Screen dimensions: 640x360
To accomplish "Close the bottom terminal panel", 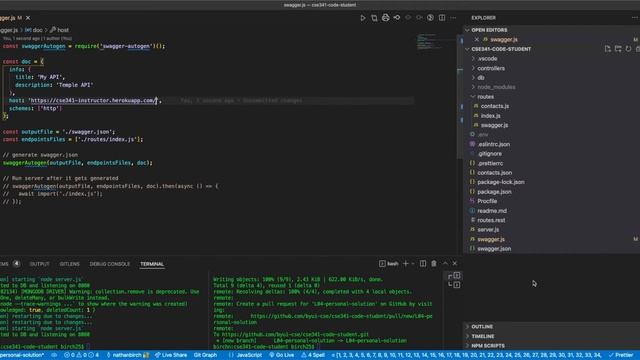I will (455, 264).
